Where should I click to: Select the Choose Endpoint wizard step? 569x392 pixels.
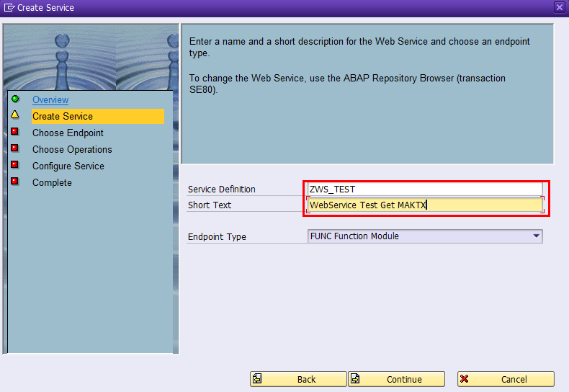click(x=68, y=133)
